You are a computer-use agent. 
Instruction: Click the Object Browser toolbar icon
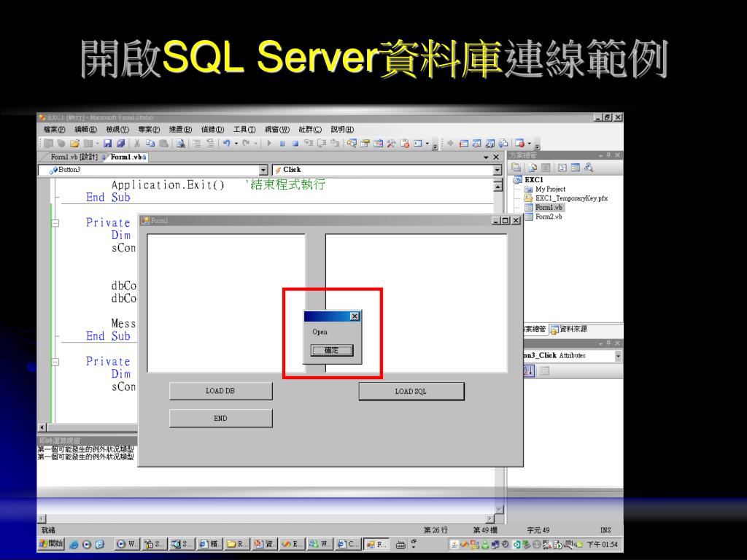pyautogui.click(x=379, y=144)
